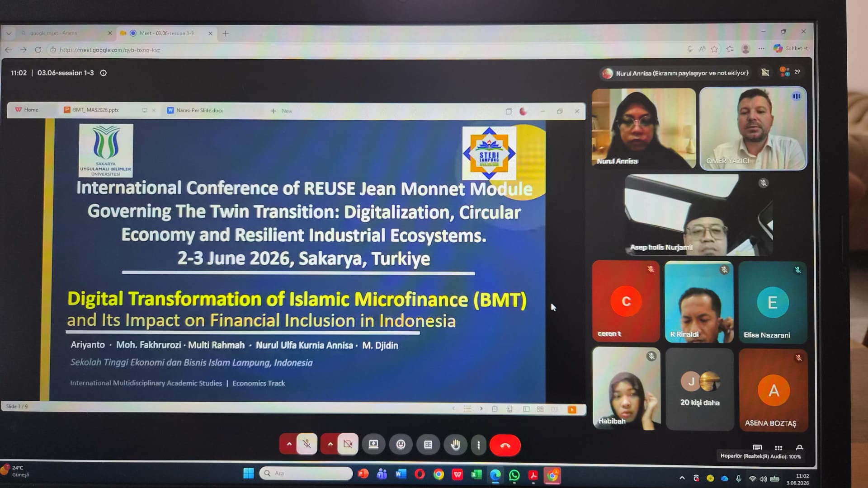Open Word from the taskbar
Viewport: 868px width, 488px height.
click(401, 474)
